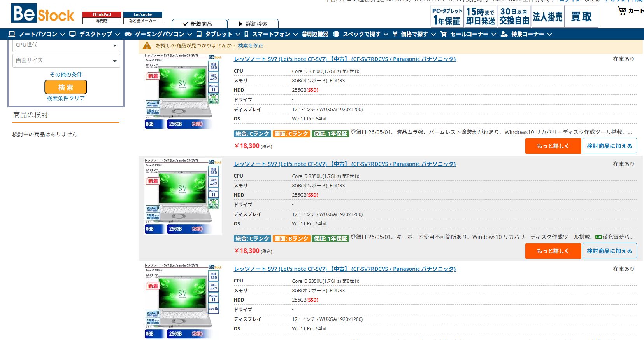Expand the タブレット menu chevron
This screenshot has width=644, height=340.
pyautogui.click(x=237, y=35)
